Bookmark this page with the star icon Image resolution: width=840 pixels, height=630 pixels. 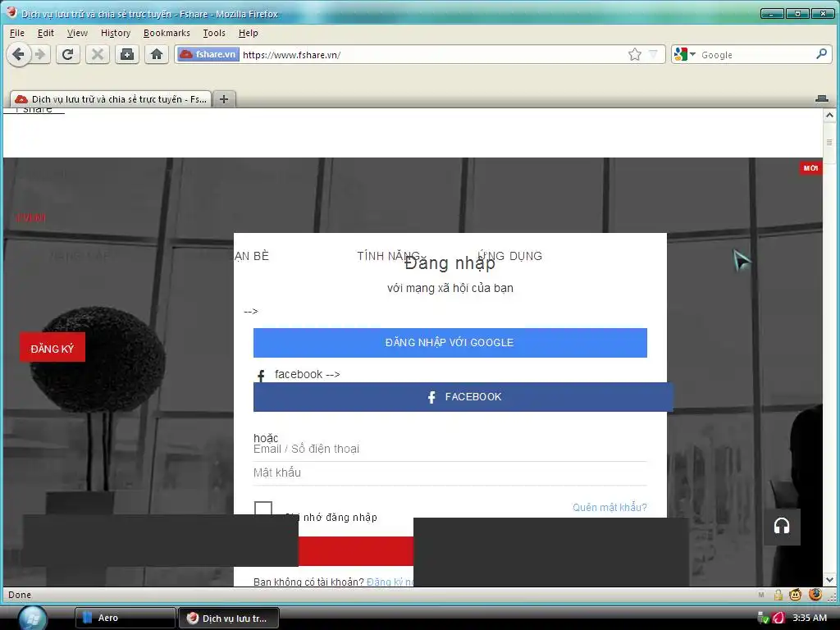[635, 55]
